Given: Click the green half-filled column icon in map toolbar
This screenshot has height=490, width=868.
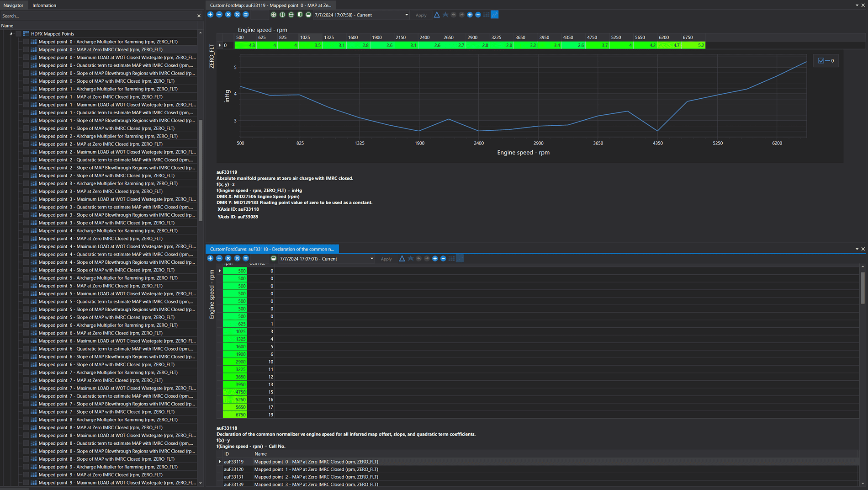Looking at the screenshot, I should (300, 15).
